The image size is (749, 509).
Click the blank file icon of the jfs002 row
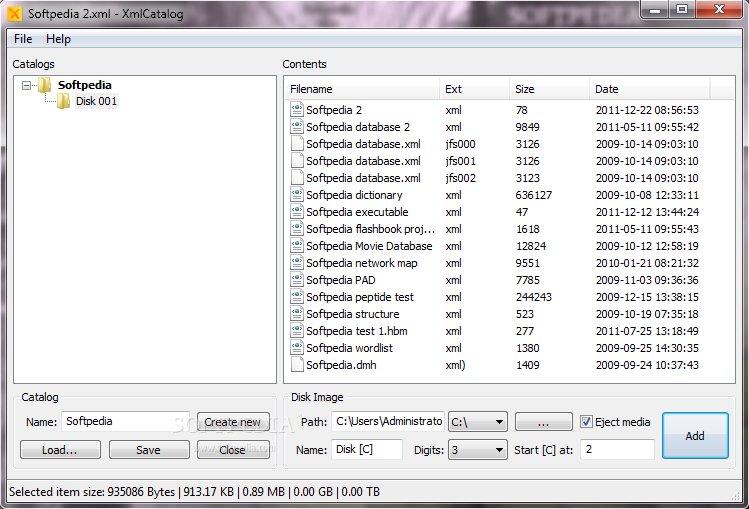click(297, 178)
